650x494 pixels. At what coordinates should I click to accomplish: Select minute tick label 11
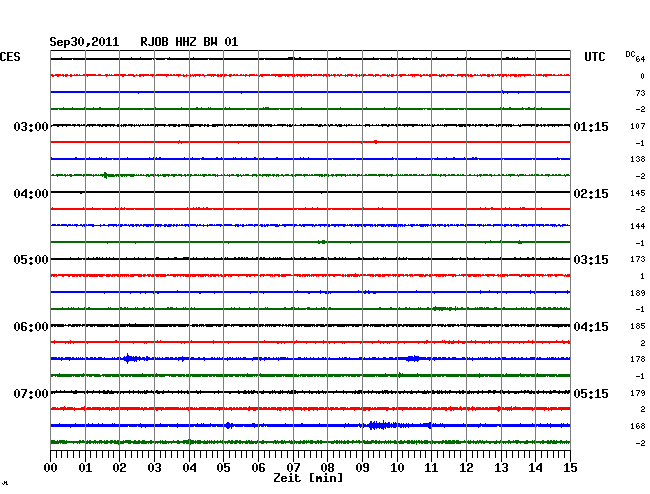pyautogui.click(x=431, y=468)
